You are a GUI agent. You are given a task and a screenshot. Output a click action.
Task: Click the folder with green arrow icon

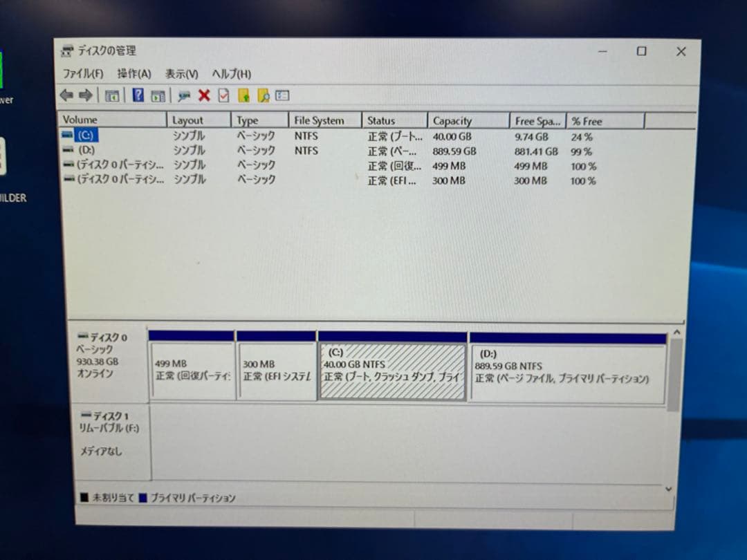tap(243, 95)
